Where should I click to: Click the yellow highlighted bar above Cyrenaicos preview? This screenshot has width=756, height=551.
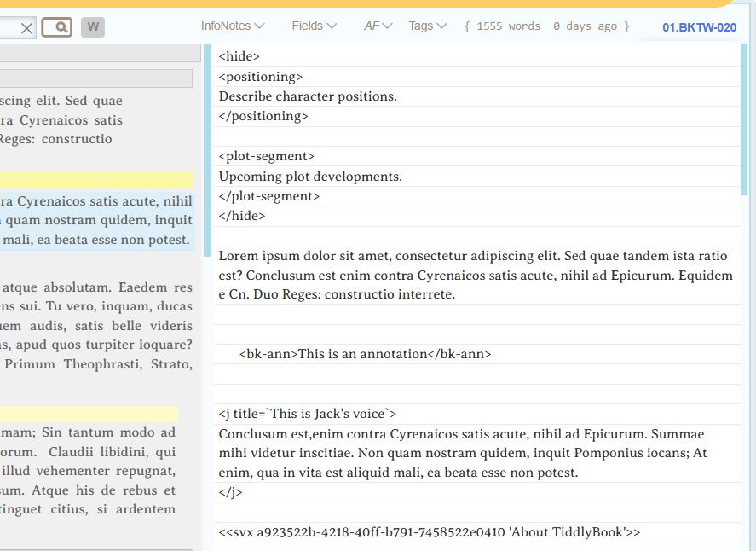(95, 180)
